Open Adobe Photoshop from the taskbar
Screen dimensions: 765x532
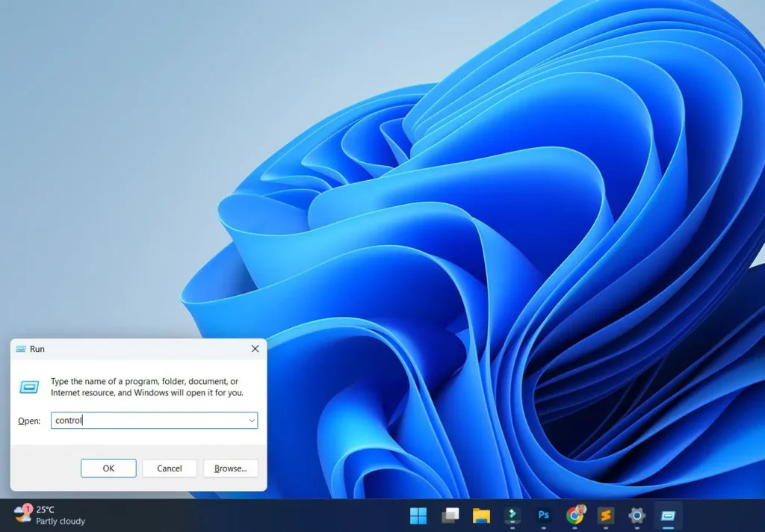(x=543, y=516)
